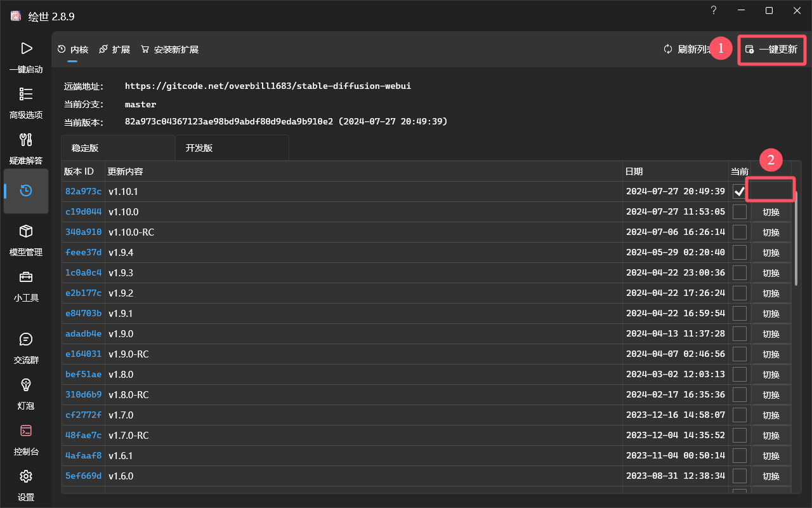Switch to the 扩展 extensions tab
The width and height of the screenshot is (812, 508).
115,50
